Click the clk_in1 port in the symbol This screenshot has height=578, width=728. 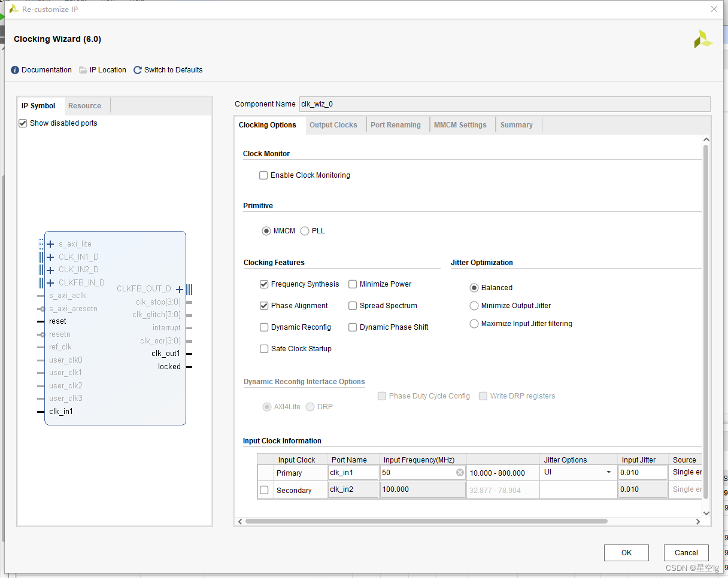(61, 412)
